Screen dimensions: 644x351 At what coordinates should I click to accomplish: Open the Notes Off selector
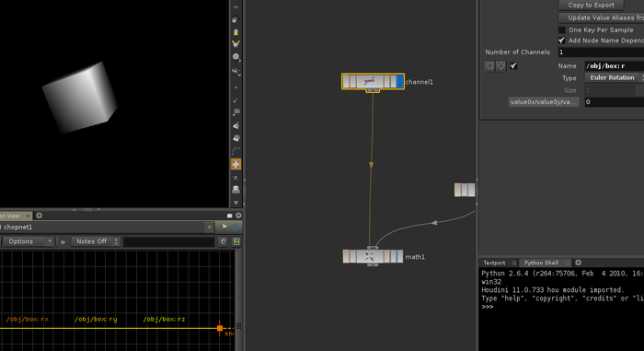[96, 241]
